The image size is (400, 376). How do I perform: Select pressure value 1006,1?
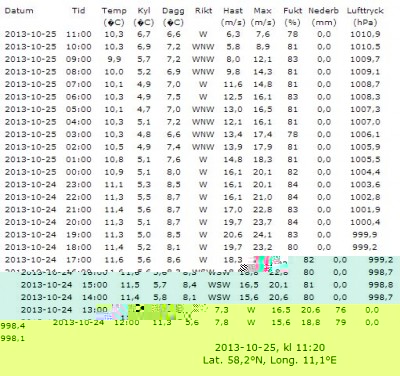[x=365, y=134]
